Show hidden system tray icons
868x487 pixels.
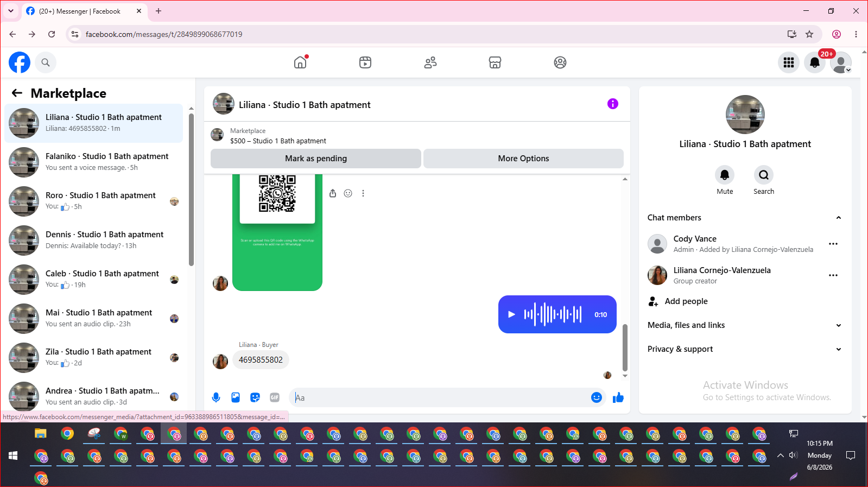point(780,456)
